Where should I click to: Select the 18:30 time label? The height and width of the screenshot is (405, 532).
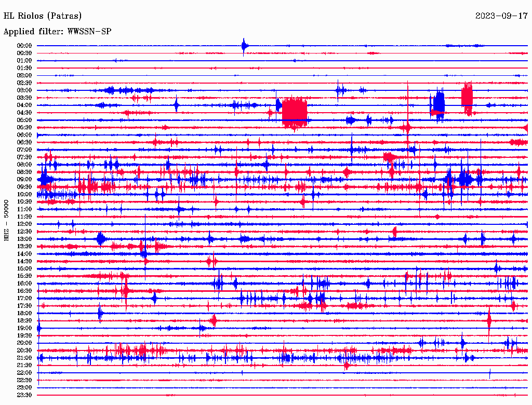(24, 320)
